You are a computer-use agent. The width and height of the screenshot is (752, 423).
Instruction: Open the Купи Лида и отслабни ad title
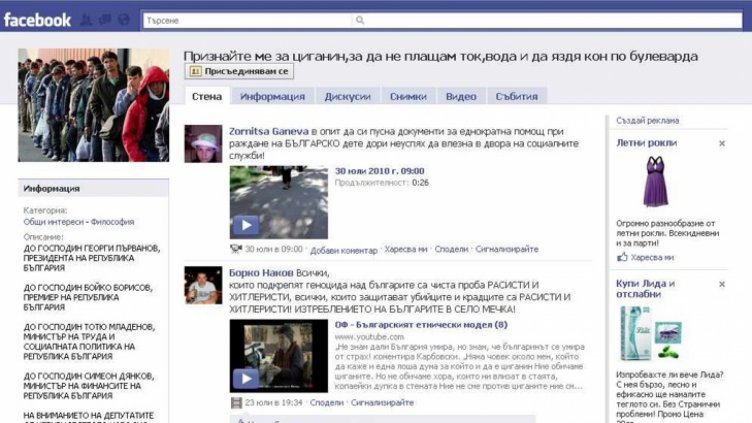click(x=646, y=289)
